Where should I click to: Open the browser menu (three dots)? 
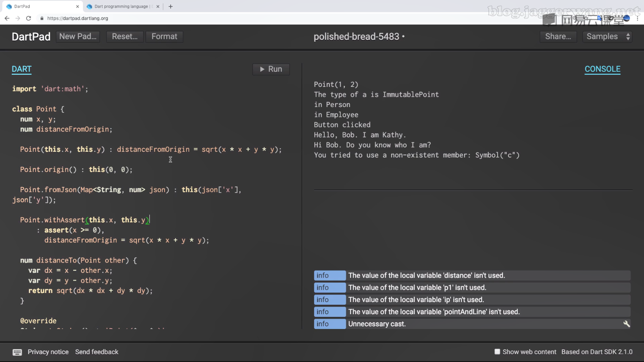[638, 18]
